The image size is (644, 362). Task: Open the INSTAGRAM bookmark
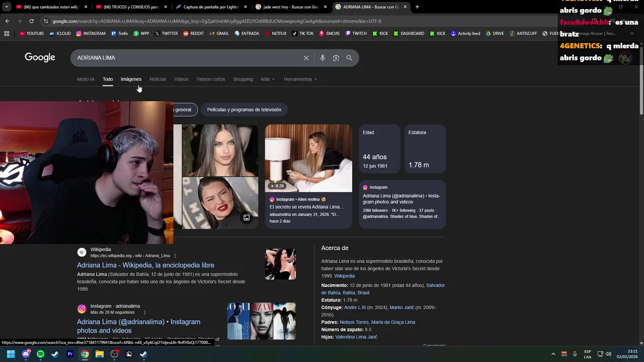[91, 34]
